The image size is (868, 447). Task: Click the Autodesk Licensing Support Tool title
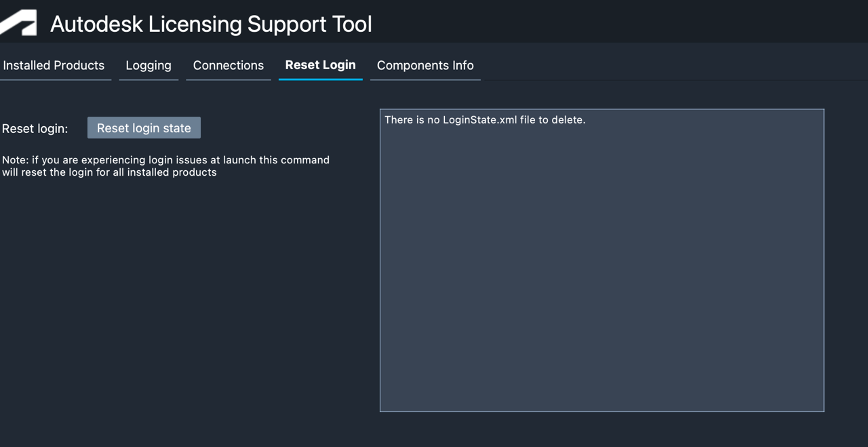point(211,24)
